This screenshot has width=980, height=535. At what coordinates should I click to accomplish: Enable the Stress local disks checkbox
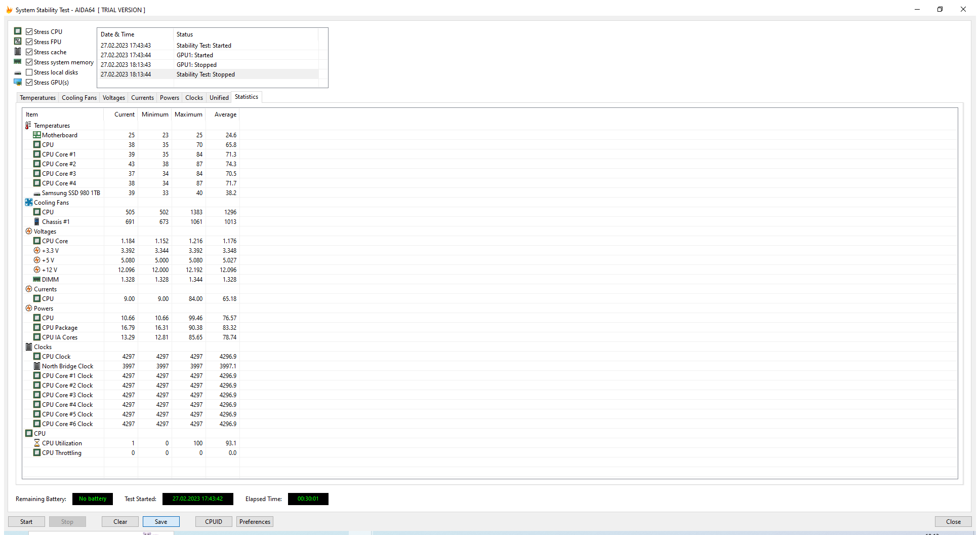pos(29,72)
